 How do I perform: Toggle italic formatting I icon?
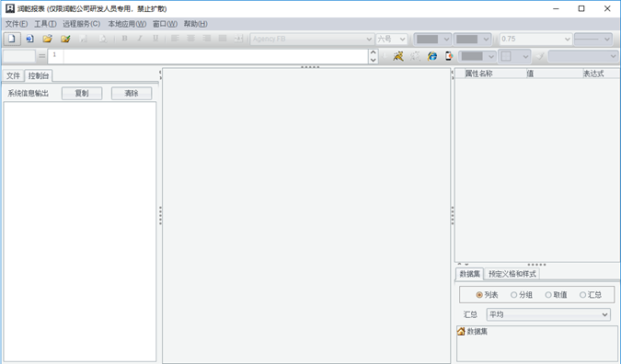coord(140,39)
